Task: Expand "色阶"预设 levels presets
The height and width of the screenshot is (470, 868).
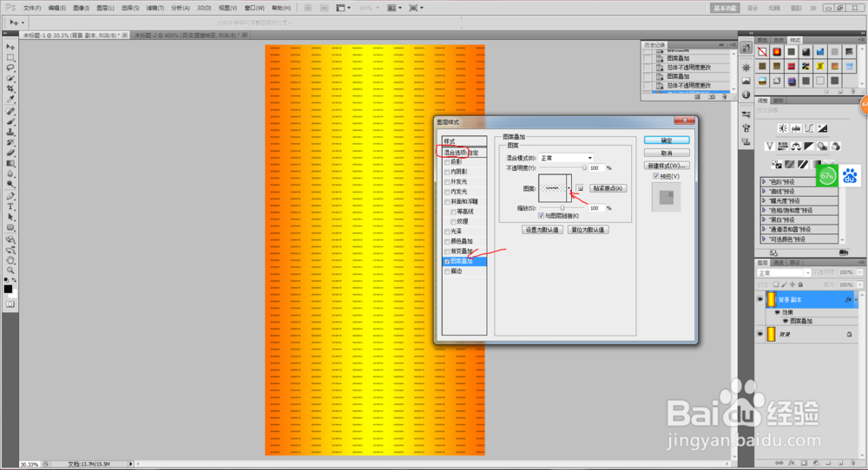Action: 764,182
